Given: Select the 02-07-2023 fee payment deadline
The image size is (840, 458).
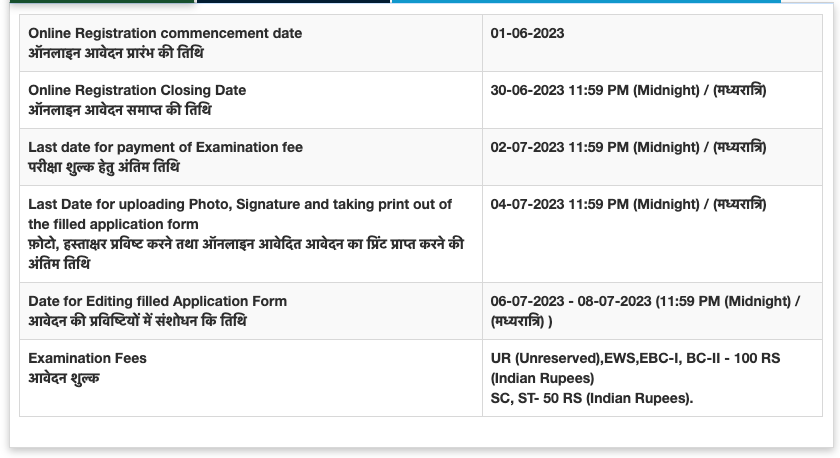Looking at the screenshot, I should pos(628,147).
